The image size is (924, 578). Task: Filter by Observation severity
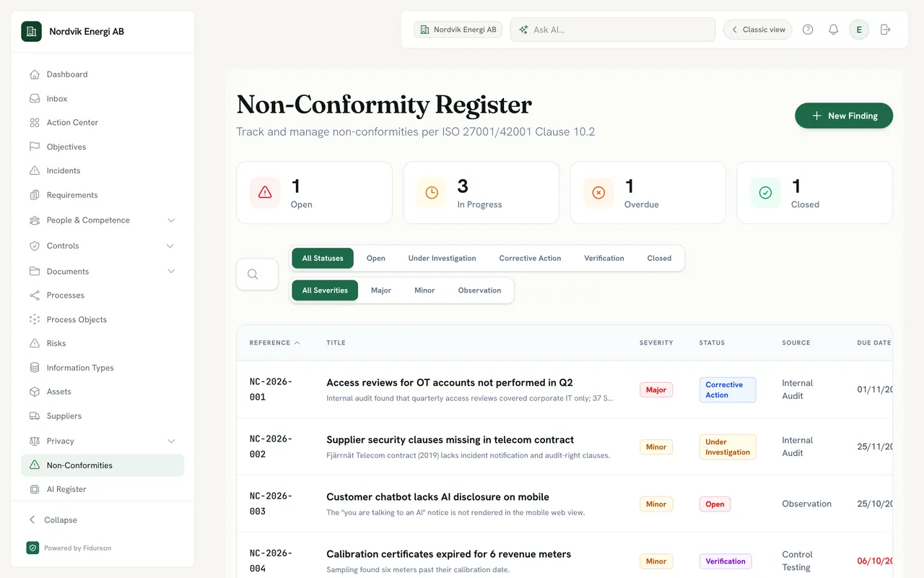pos(479,290)
